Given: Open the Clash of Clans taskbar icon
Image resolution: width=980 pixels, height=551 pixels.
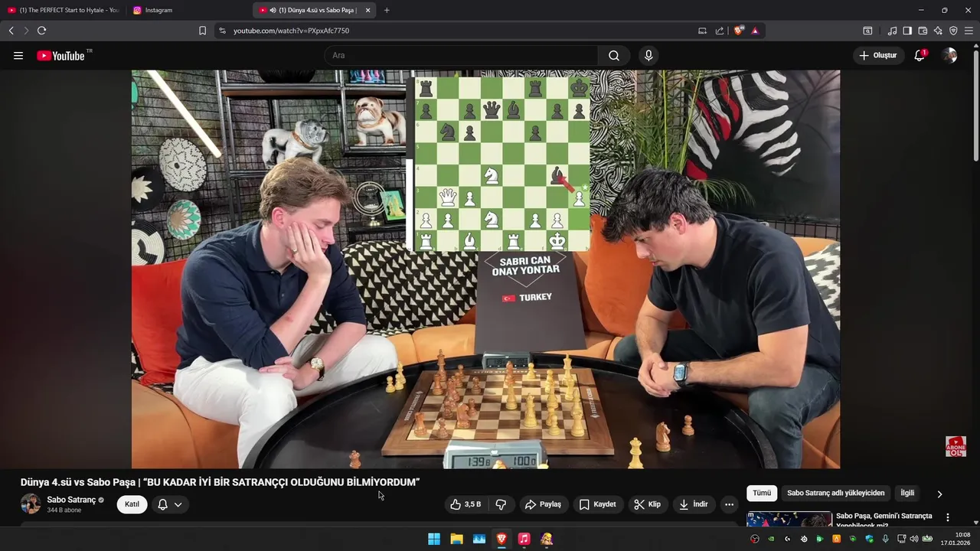Looking at the screenshot, I should click(547, 539).
